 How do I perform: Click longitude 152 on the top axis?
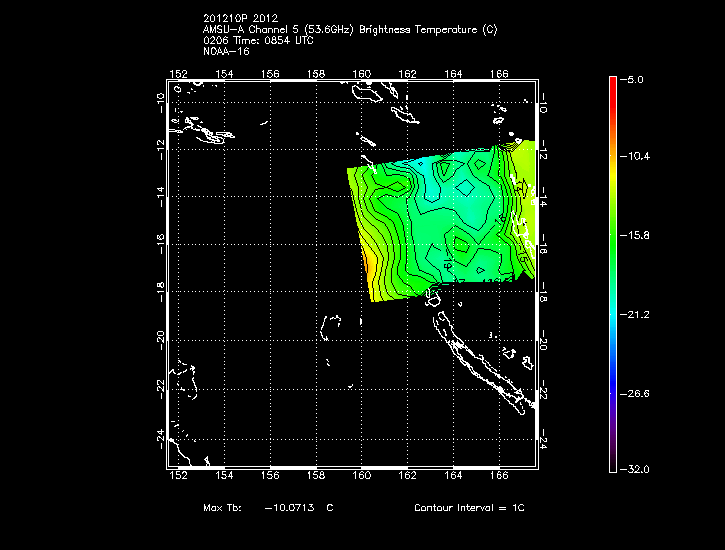pos(178,74)
